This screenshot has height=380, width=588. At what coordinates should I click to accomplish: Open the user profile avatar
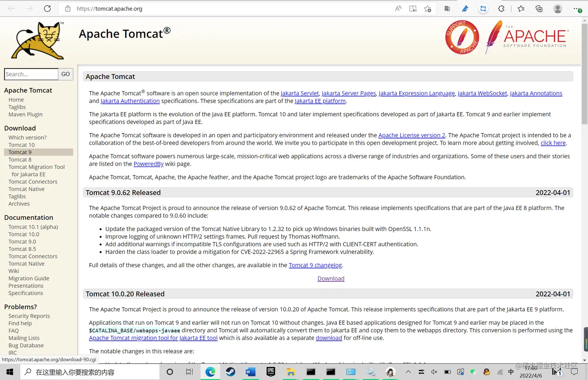click(558, 9)
